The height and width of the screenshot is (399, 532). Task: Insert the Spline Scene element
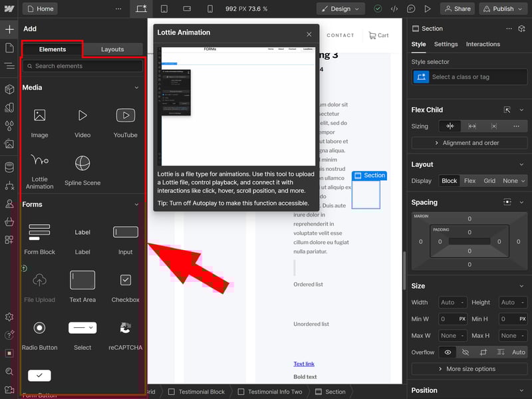pos(82,170)
